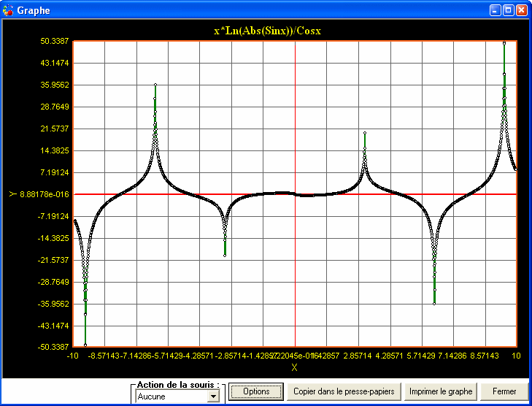
Task: Click the Graphe application icon in title bar
Action: [x=8, y=10]
